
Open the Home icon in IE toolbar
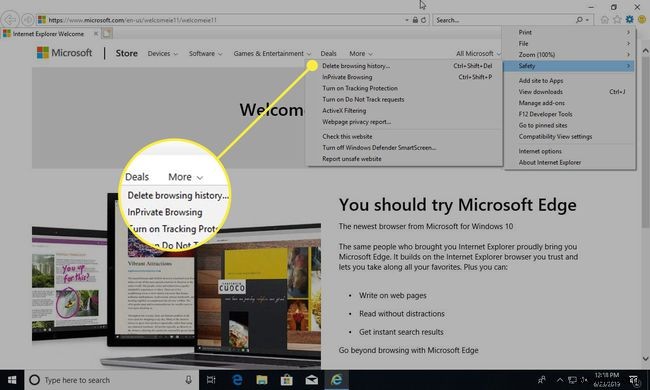(x=605, y=19)
